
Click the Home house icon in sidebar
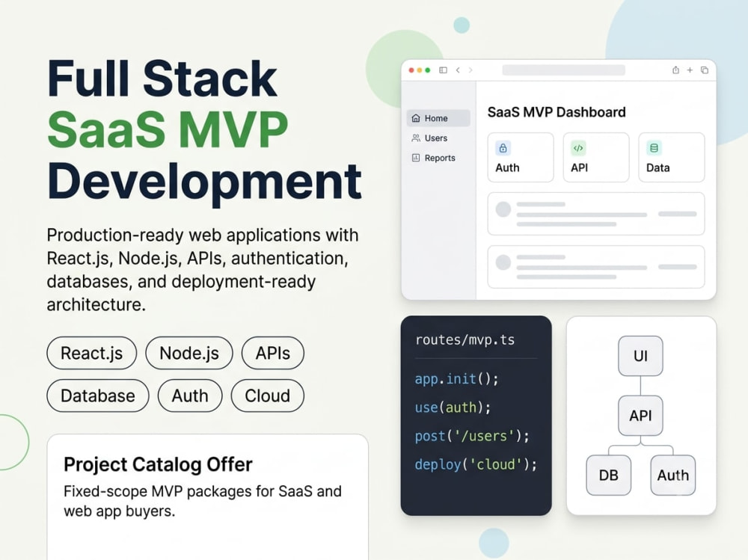click(416, 118)
